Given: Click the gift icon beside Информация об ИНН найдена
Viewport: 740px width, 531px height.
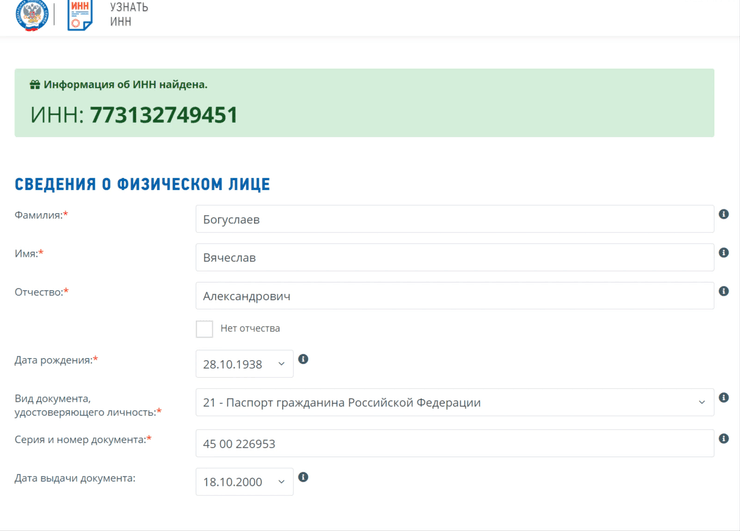Looking at the screenshot, I should [35, 85].
